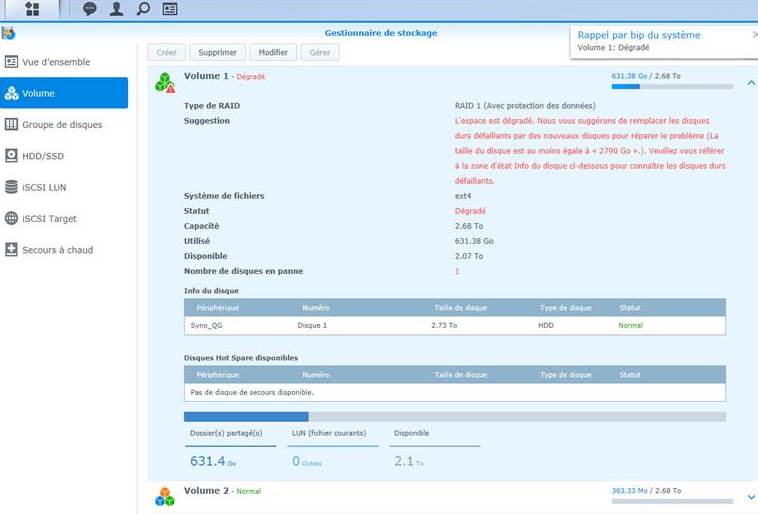
Task: Select Groupe de disques in sidebar
Action: (x=62, y=125)
